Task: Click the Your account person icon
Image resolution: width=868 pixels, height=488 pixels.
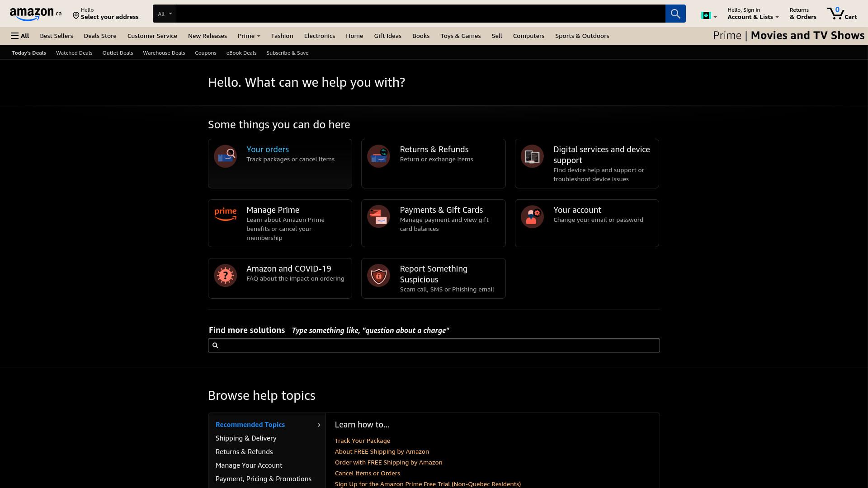Action: (532, 217)
